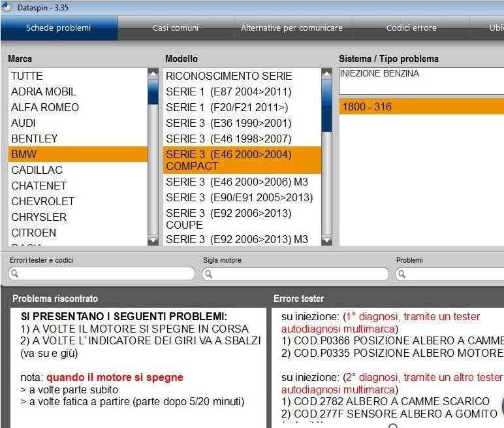Screen dimensions: 504x428
Task: Select SERIE 3 (E46 2000>2004) COMPACT model
Action: 242,160
